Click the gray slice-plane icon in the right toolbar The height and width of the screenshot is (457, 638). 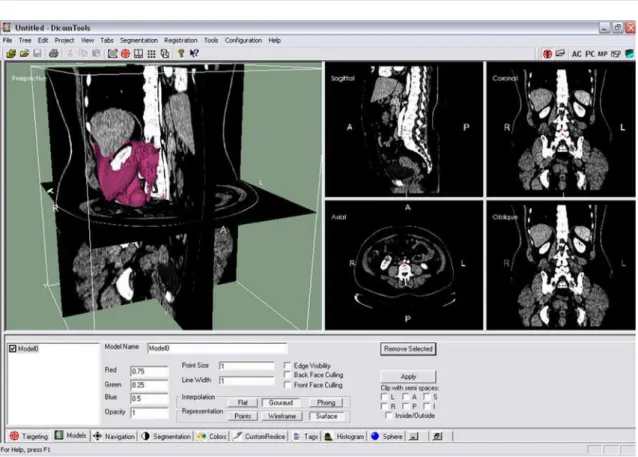[560, 54]
